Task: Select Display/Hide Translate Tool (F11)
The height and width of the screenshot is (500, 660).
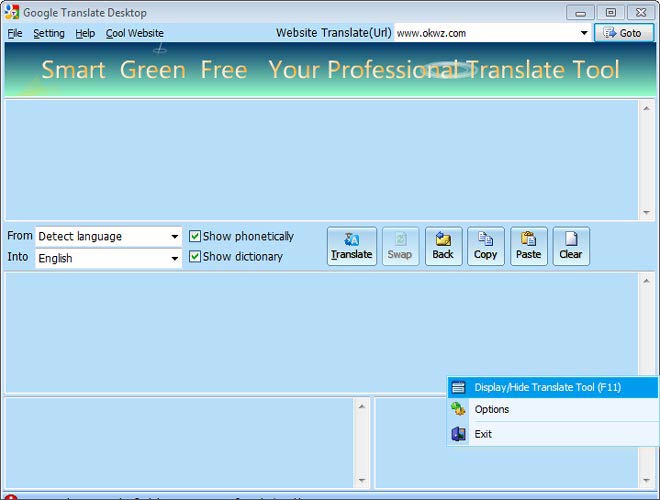Action: [547, 387]
